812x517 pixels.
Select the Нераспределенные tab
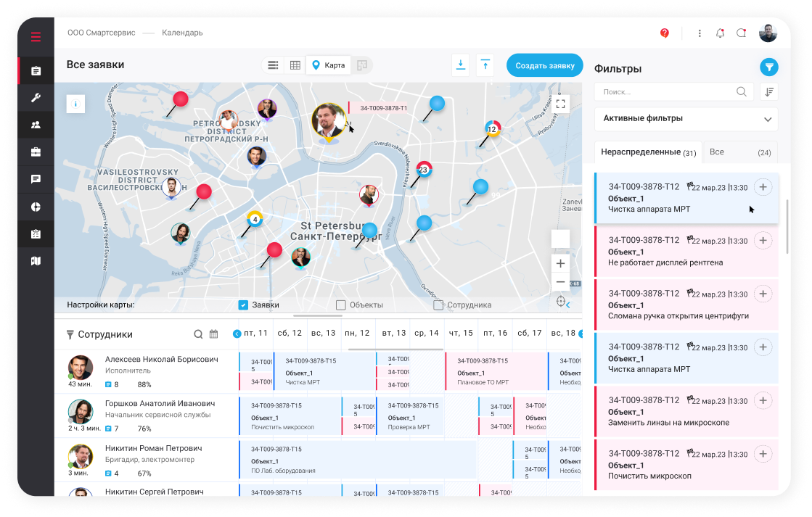click(648, 152)
